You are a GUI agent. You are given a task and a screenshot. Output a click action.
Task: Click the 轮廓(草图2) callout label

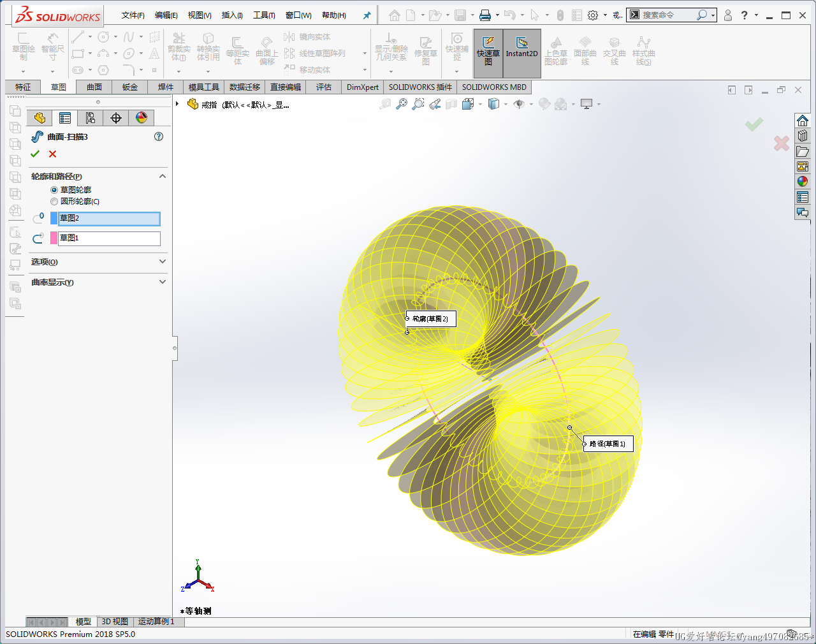(431, 319)
